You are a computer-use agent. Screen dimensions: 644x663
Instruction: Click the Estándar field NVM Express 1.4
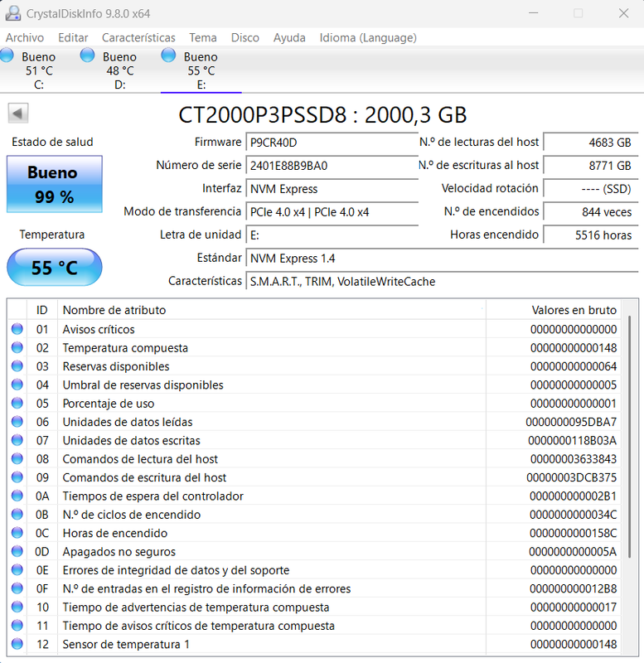click(x=442, y=259)
